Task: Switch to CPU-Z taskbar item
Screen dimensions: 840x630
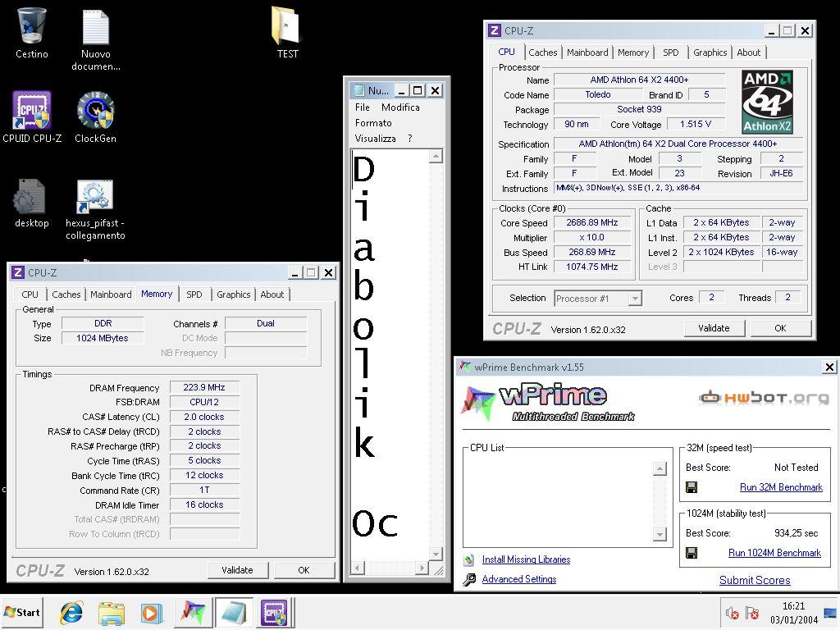Action: tap(274, 613)
